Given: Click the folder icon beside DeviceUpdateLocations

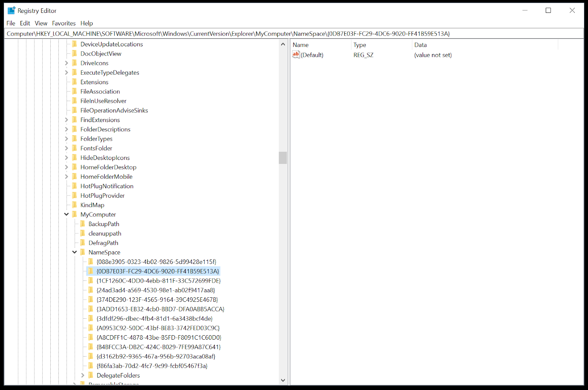Looking at the screenshot, I should pyautogui.click(x=75, y=44).
